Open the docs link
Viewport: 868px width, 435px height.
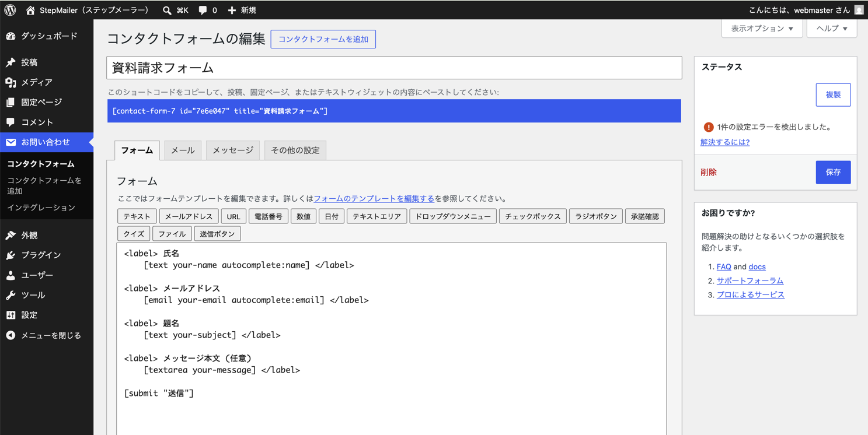coord(757,266)
